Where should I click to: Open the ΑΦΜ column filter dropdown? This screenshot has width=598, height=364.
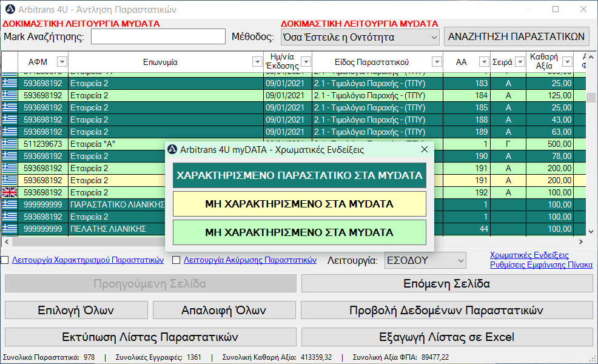(x=62, y=62)
